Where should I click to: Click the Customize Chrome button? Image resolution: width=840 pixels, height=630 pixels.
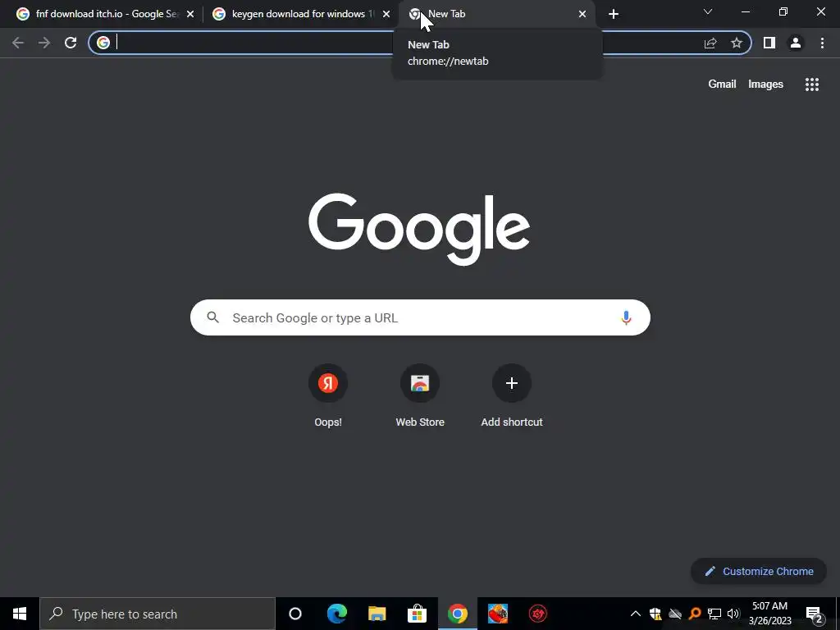pos(759,571)
